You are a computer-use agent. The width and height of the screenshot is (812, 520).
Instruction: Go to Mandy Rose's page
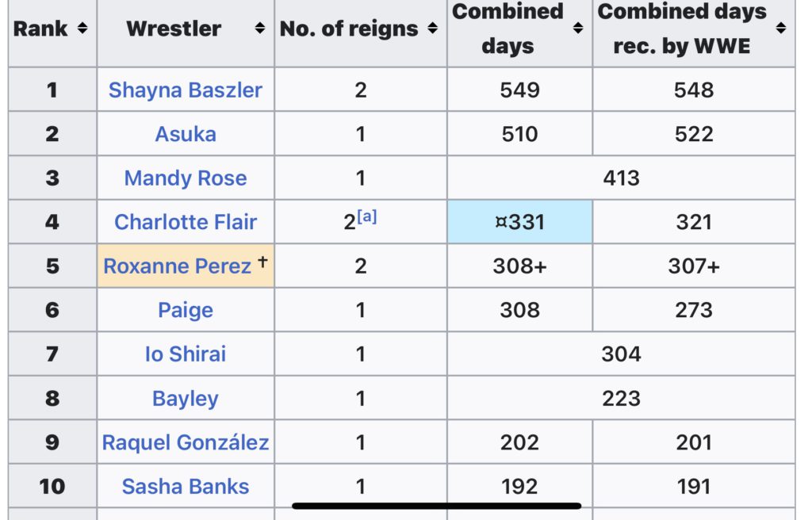[x=186, y=178]
